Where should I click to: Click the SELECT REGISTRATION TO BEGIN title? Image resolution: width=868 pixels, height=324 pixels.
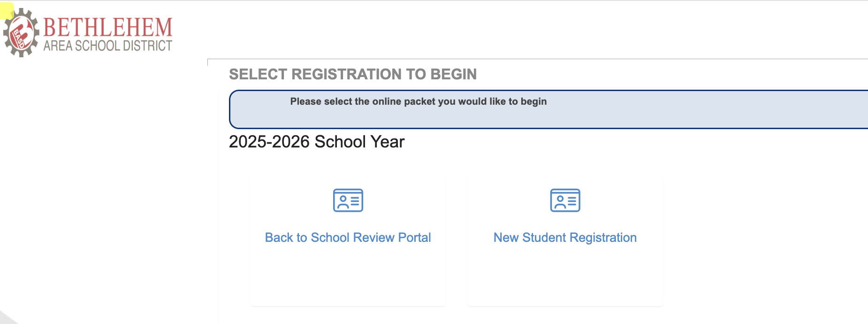click(x=352, y=74)
